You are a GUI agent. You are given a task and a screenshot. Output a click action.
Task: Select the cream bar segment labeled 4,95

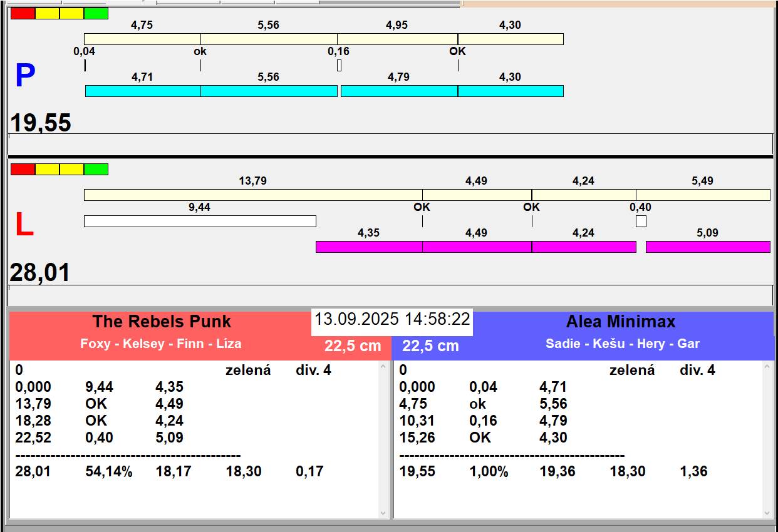[x=397, y=39]
